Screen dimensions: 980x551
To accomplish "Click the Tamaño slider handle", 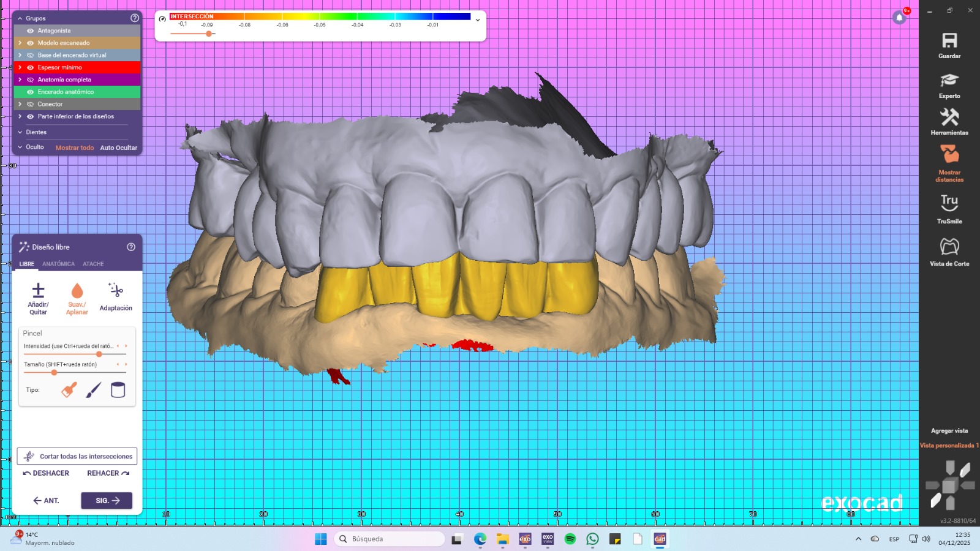I will (x=54, y=372).
